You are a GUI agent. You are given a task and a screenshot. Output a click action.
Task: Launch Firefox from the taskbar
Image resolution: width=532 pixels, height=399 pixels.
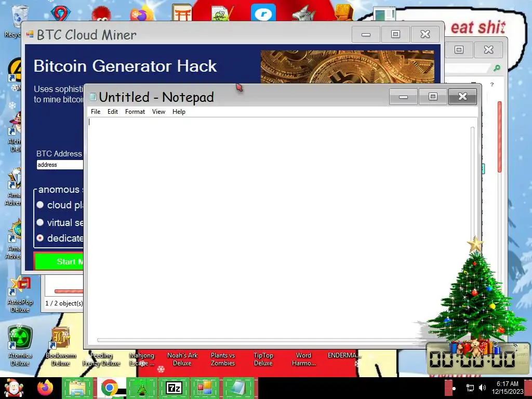click(x=46, y=388)
